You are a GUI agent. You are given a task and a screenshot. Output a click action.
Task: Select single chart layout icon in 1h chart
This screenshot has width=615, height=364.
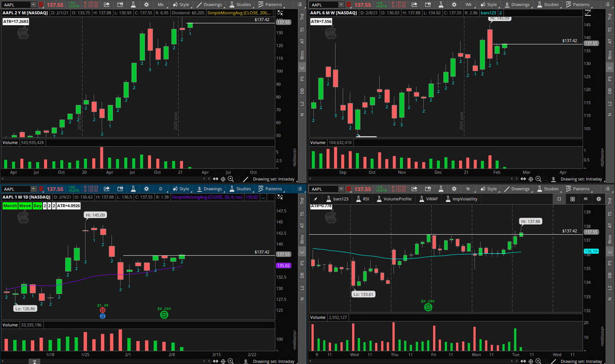[x=559, y=199]
